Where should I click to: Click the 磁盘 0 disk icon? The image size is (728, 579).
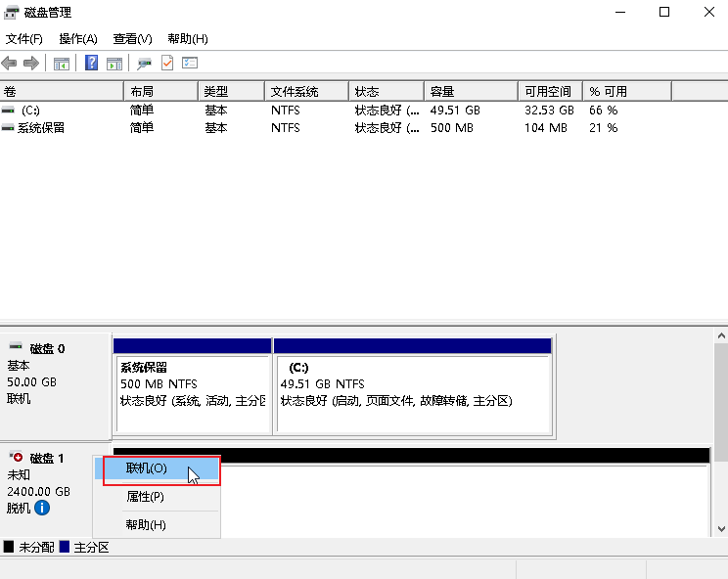tap(16, 346)
